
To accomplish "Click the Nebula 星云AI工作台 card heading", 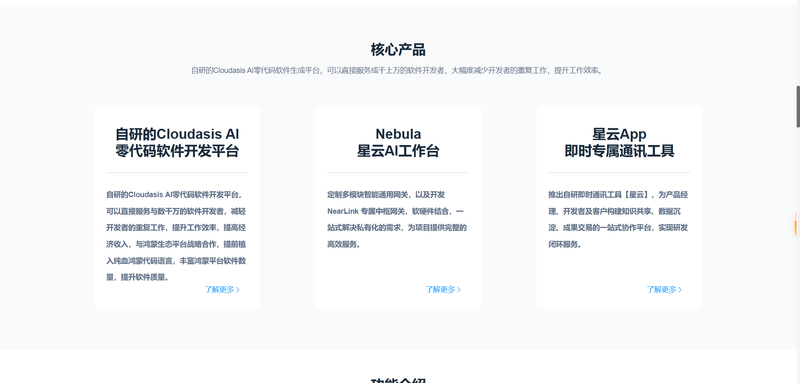I will coord(398,142).
